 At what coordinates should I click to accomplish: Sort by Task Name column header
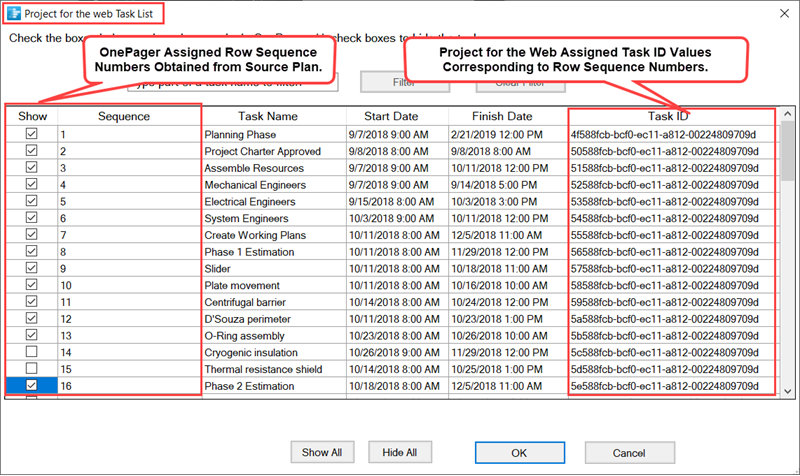pyautogui.click(x=268, y=116)
